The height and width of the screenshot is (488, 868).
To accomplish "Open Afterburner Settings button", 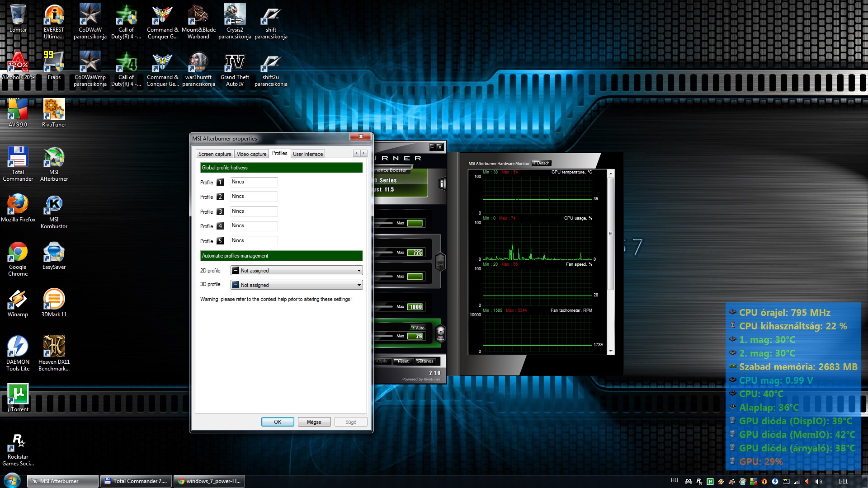I will (x=425, y=361).
